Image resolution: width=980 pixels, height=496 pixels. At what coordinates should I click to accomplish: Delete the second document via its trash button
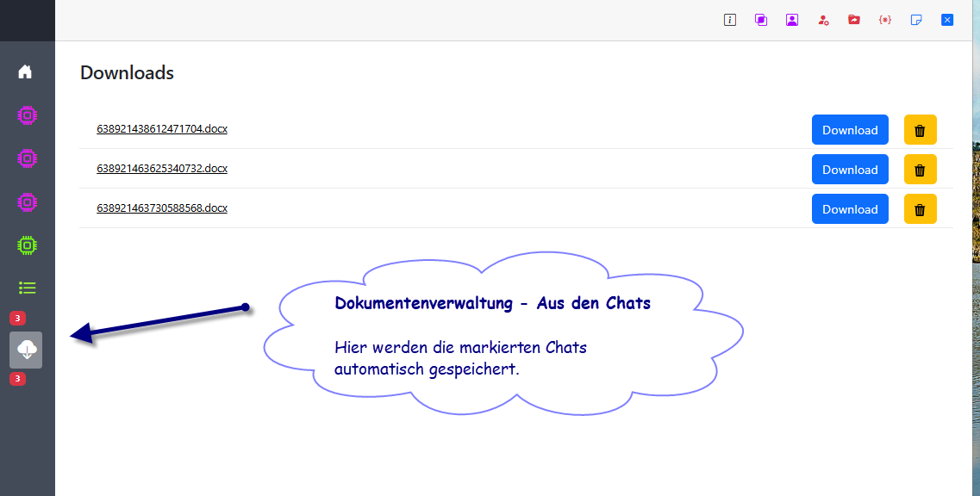pyautogui.click(x=920, y=169)
